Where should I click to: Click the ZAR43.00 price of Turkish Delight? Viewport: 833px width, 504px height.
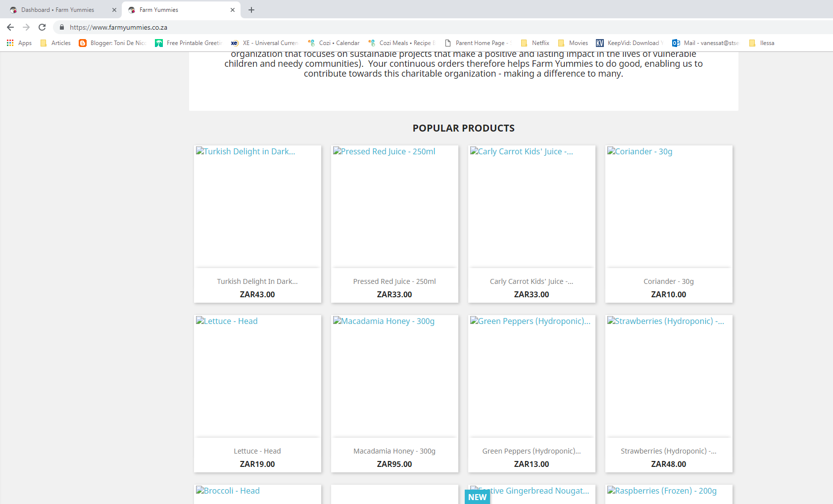pos(257,294)
